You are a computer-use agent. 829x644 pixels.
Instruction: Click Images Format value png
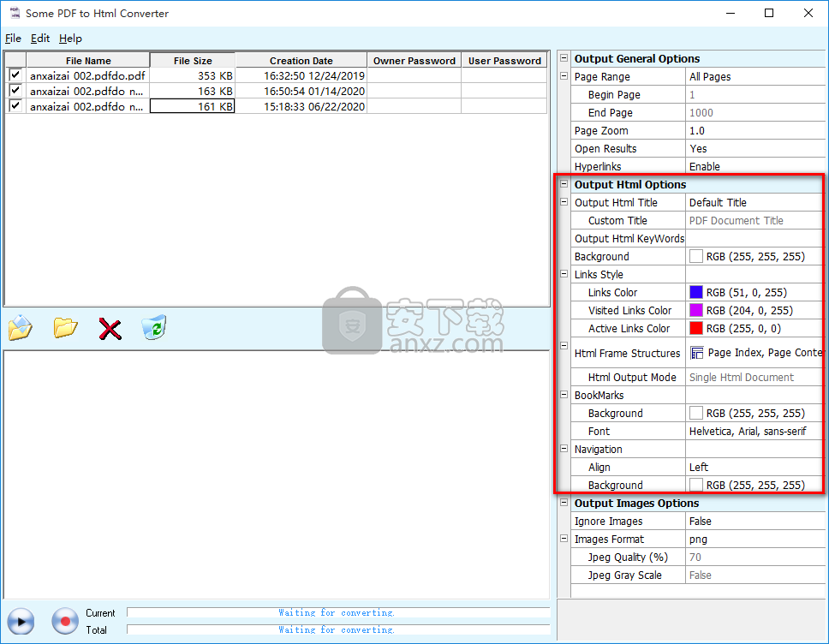[756, 539]
